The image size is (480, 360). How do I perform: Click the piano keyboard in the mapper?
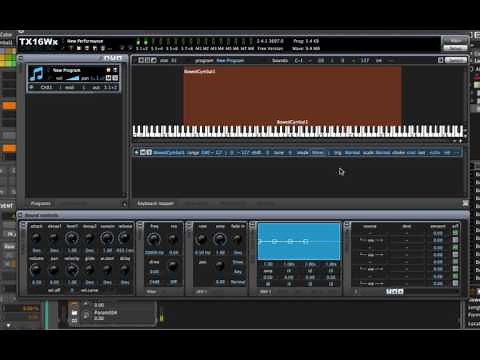coord(298,131)
